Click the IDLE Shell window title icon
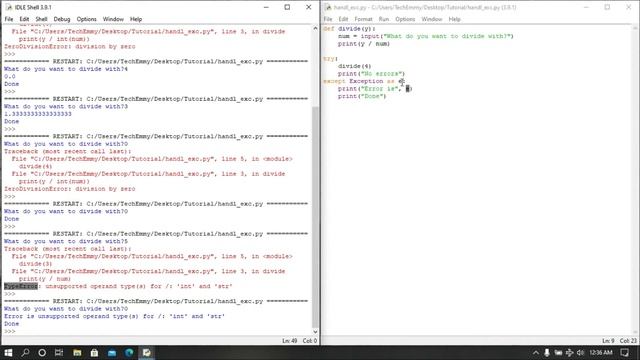The width and height of the screenshot is (640, 360). [x=9, y=7]
